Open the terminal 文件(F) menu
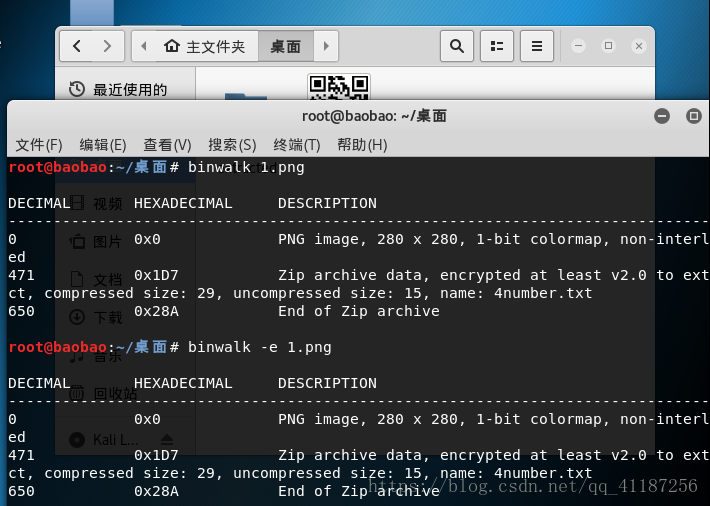 (38, 145)
